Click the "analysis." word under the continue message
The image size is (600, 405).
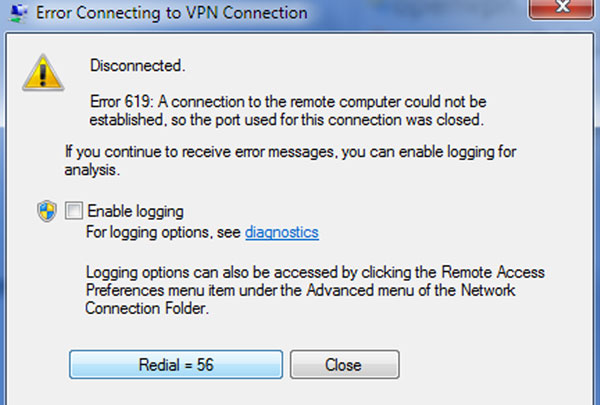click(92, 170)
